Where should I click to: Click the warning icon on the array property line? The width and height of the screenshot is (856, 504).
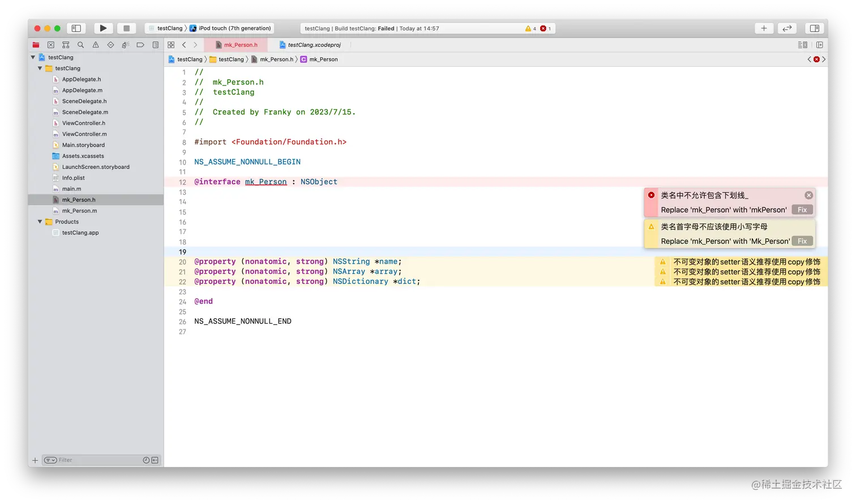(663, 272)
